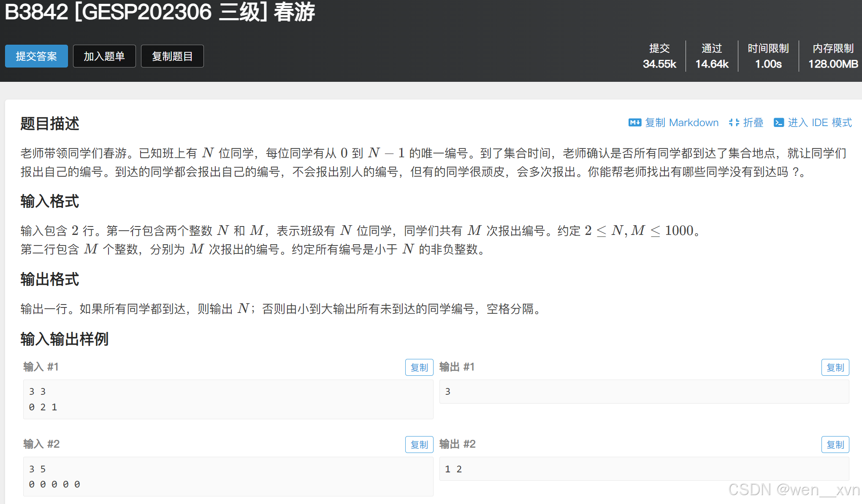Screen dimensions: 862x504
Task: Click the Markdown icon beside 复制 Markdown
Action: (634, 123)
